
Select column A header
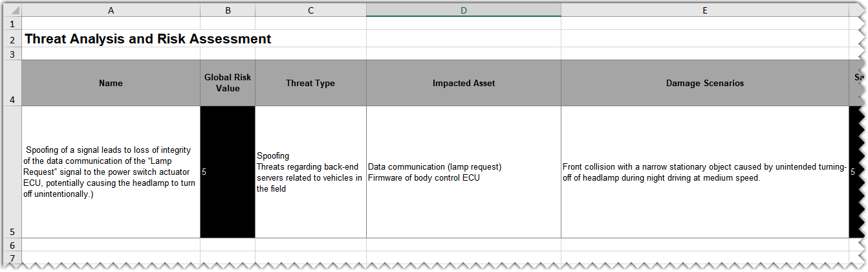pos(111,10)
